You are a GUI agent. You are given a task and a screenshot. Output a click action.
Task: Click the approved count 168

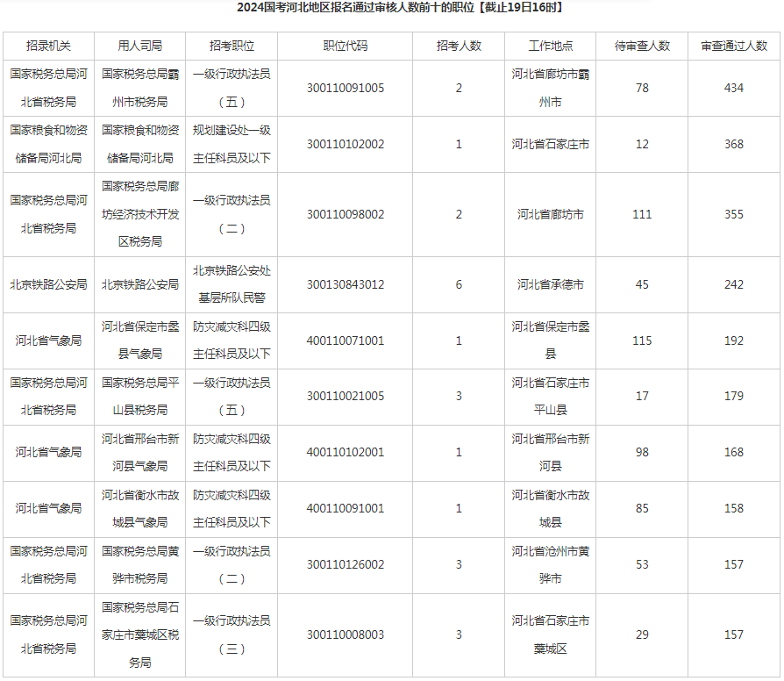pos(733,452)
